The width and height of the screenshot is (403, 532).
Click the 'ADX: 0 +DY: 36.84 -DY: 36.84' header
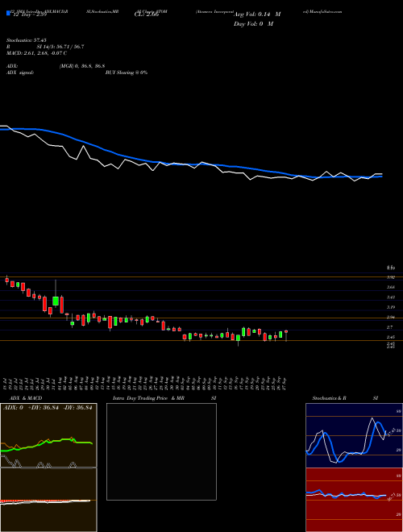coord(48,408)
